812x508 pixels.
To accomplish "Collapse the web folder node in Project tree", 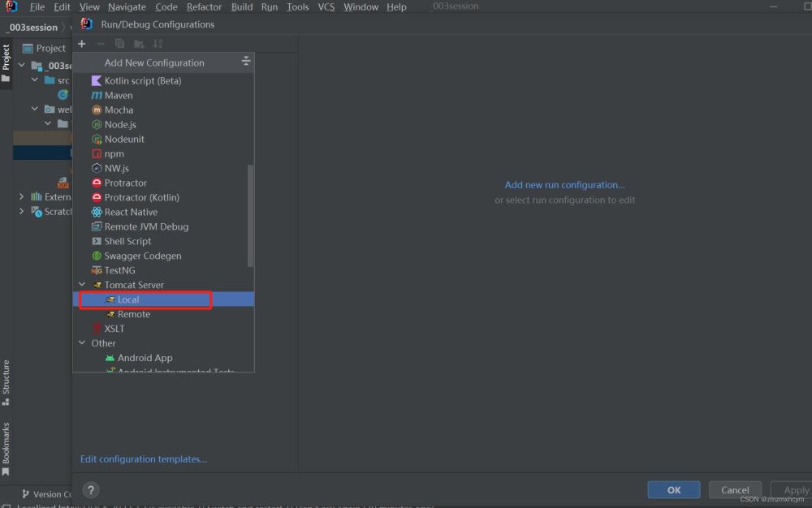I will pos(35,109).
